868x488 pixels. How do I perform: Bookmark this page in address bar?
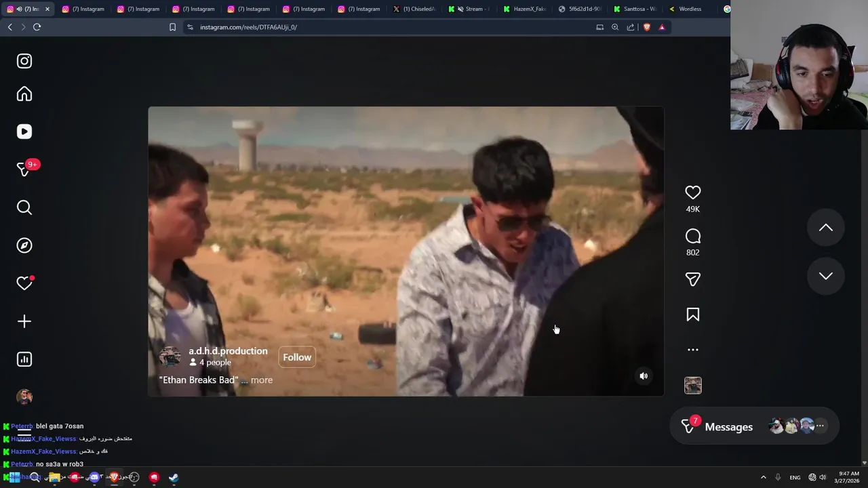click(172, 27)
